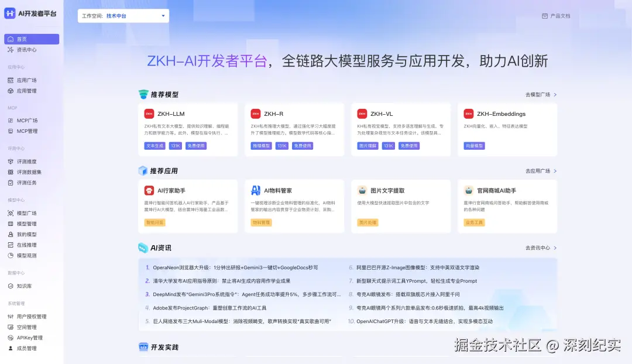Open 资讯中心 menu label

[26, 50]
